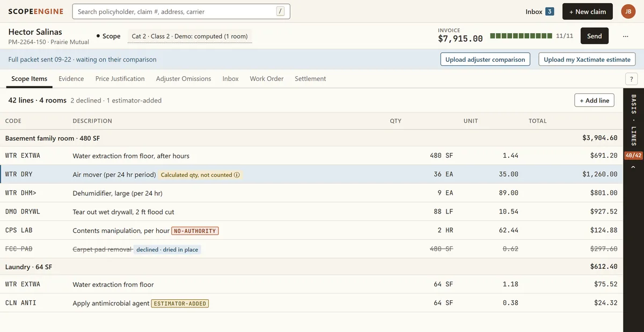Send the invoice
Viewport: 644px width, 332px height.
click(x=595, y=36)
